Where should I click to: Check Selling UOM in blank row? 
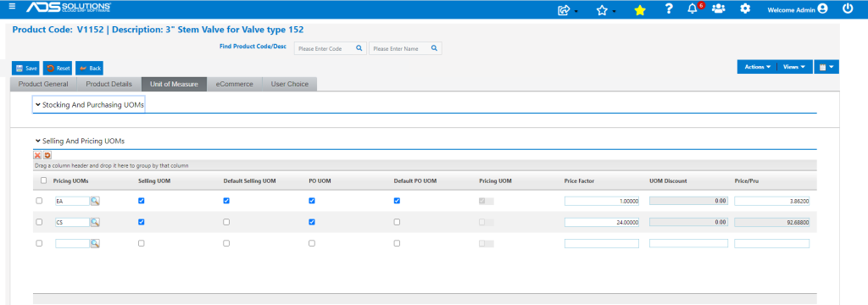tap(142, 243)
